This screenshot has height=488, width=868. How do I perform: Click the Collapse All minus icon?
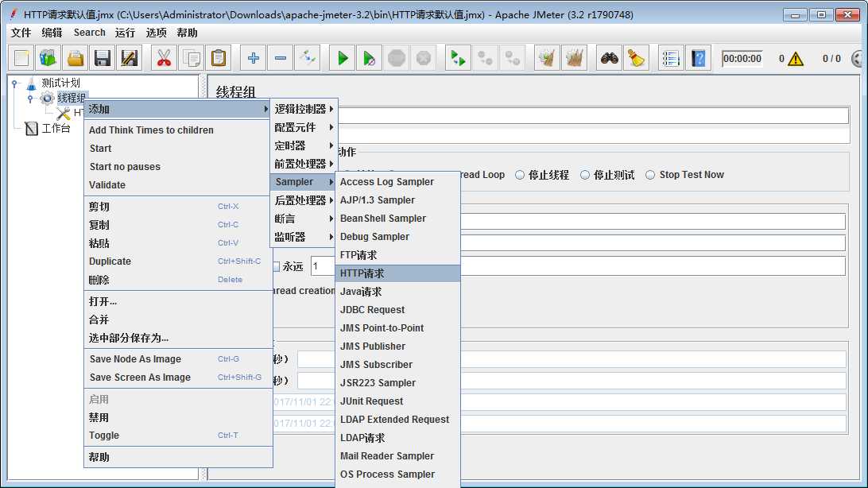[x=281, y=58]
